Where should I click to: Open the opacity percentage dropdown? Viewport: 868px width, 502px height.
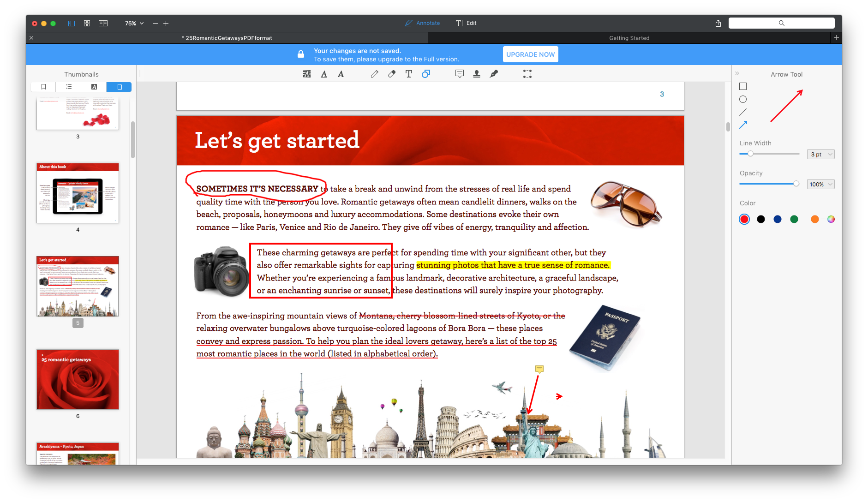[x=820, y=184]
